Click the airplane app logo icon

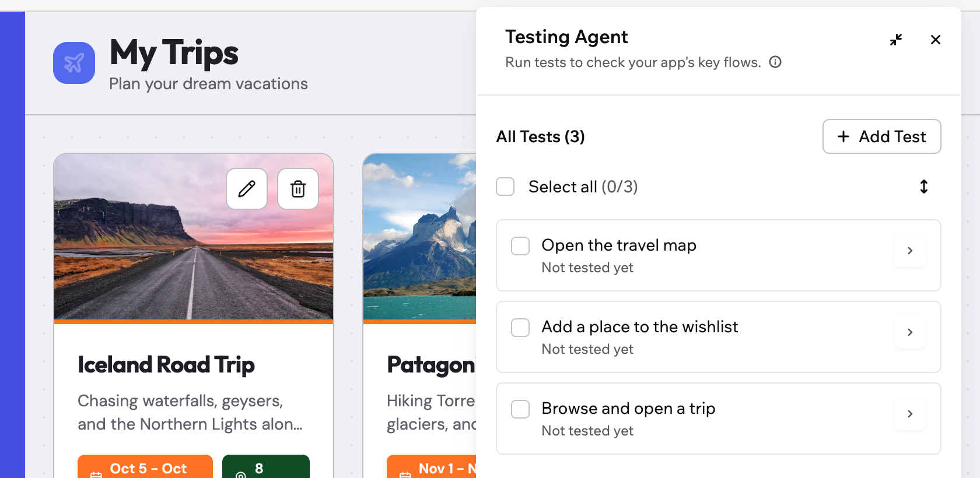point(74,63)
